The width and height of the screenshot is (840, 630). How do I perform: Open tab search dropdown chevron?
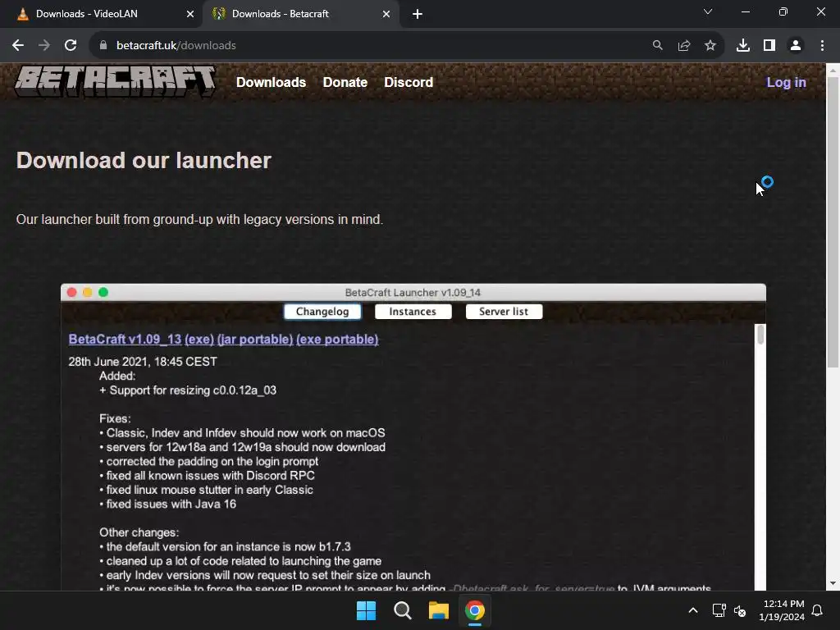(x=708, y=11)
